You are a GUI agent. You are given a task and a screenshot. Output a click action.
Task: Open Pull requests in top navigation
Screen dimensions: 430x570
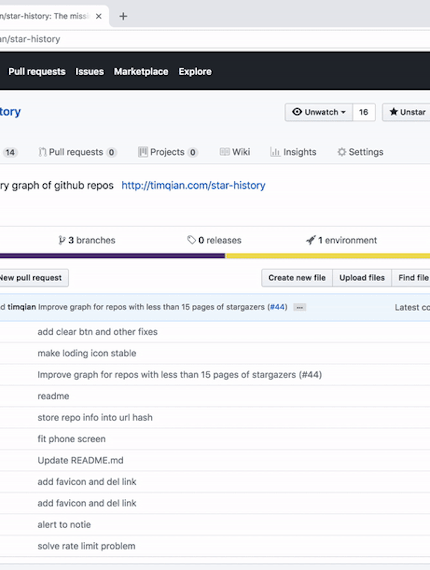tap(37, 72)
